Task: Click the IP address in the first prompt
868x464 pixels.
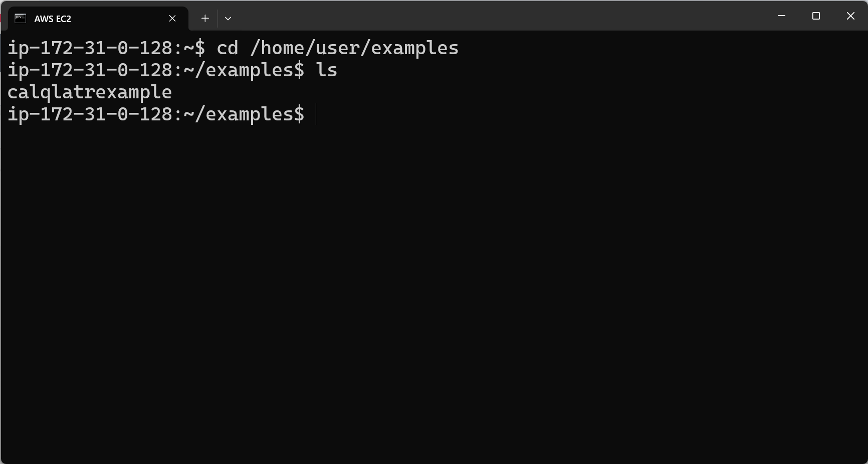Action: tap(90, 48)
